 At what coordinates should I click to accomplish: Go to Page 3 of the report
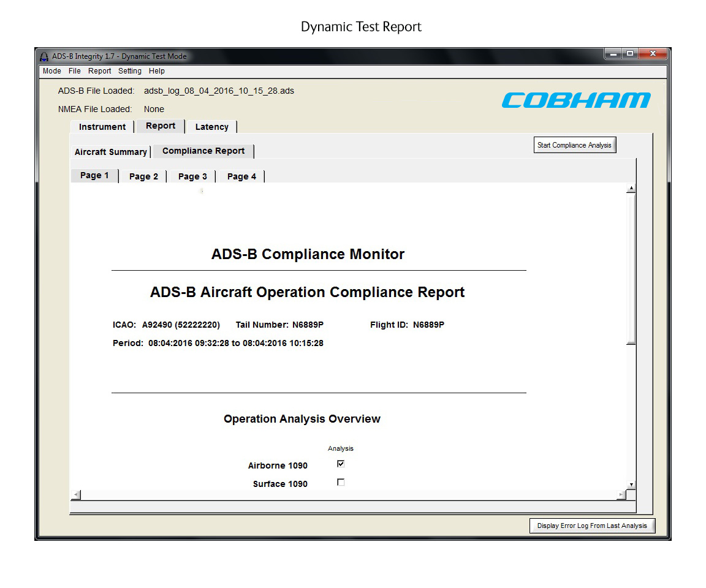(192, 176)
